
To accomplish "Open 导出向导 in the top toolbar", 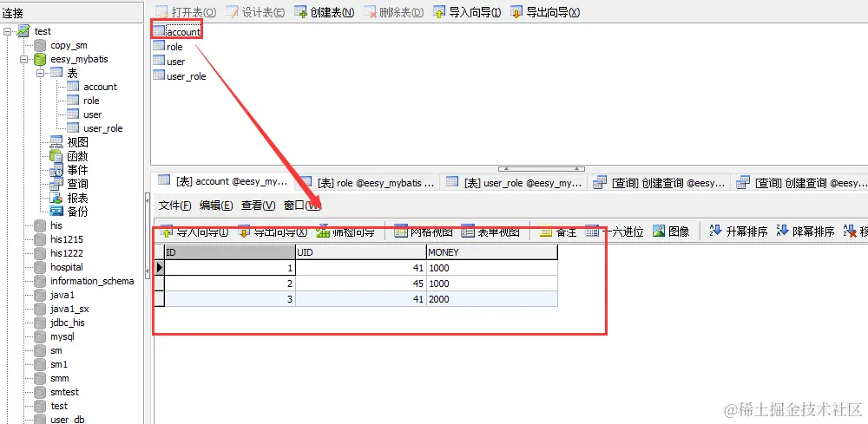I will click(x=545, y=12).
